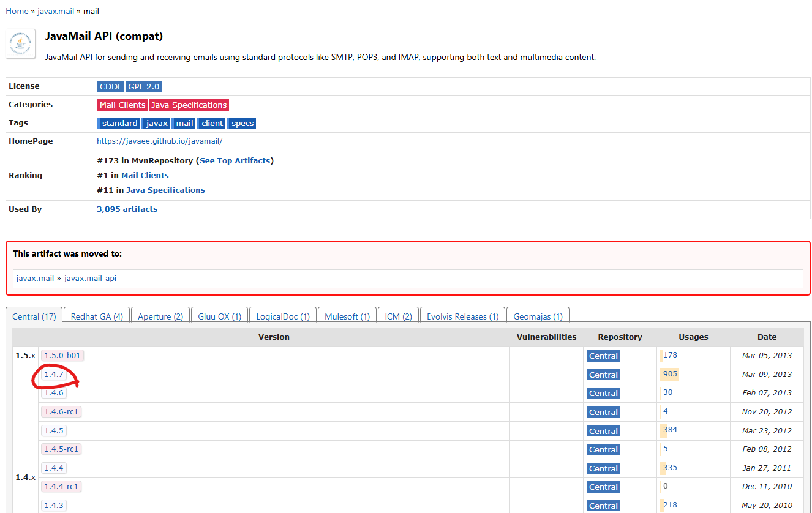Open the 905 usages link
This screenshot has width=812, height=513.
coord(670,374)
